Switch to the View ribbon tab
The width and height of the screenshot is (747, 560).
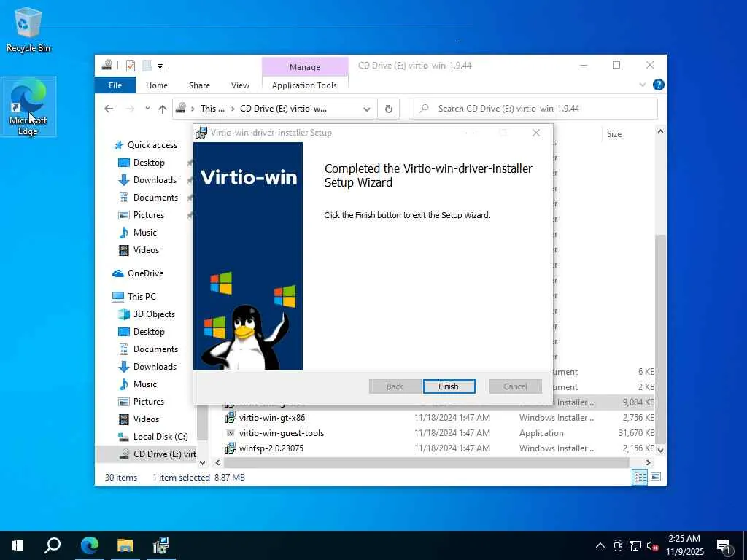tap(240, 85)
